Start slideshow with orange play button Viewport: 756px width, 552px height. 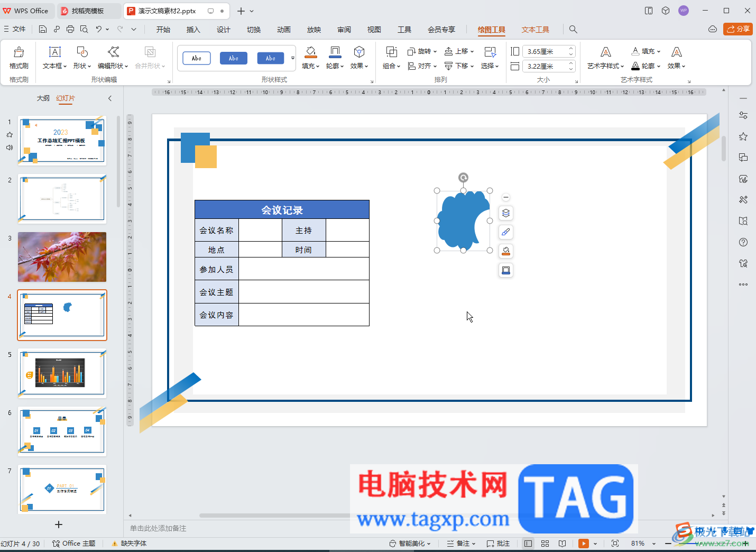[x=584, y=544]
